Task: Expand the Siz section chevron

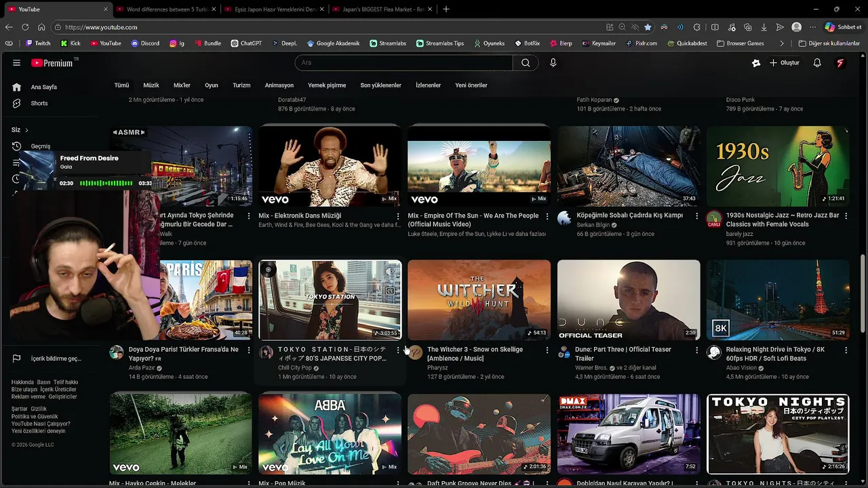Action: (26, 130)
